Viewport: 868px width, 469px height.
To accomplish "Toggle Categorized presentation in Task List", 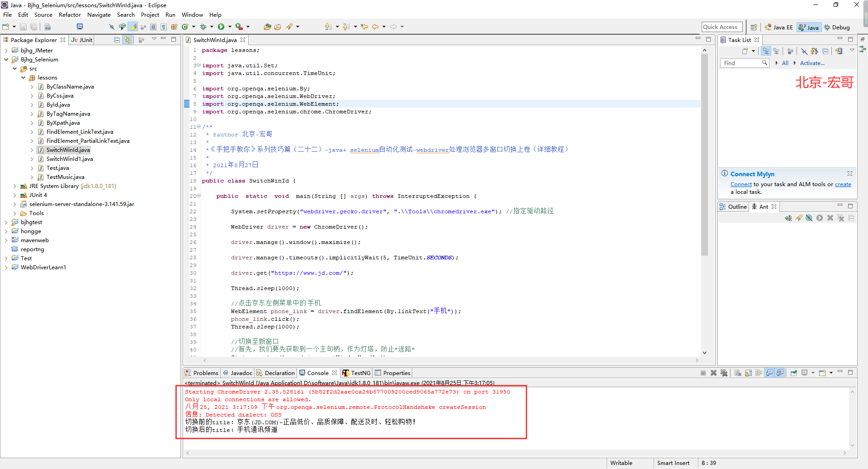I will pos(766,51).
